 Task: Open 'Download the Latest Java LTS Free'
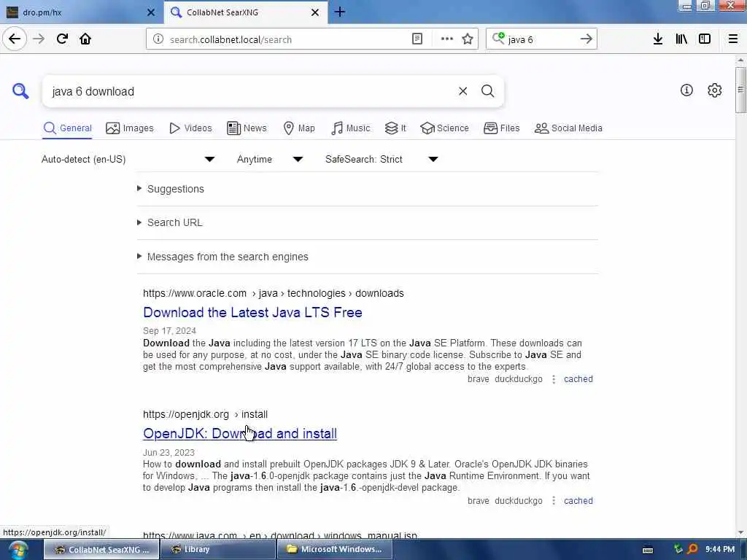tap(252, 312)
